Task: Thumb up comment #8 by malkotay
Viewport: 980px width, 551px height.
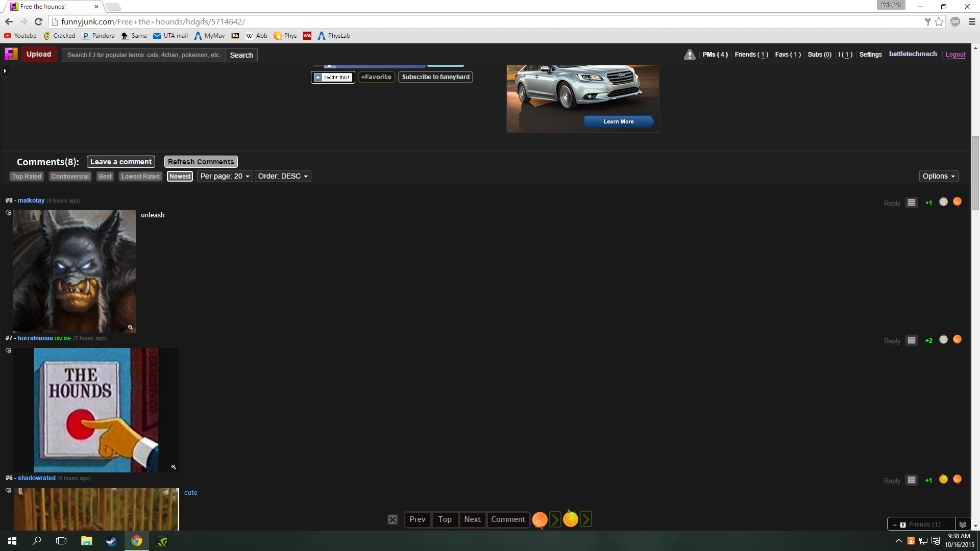Action: pos(943,202)
